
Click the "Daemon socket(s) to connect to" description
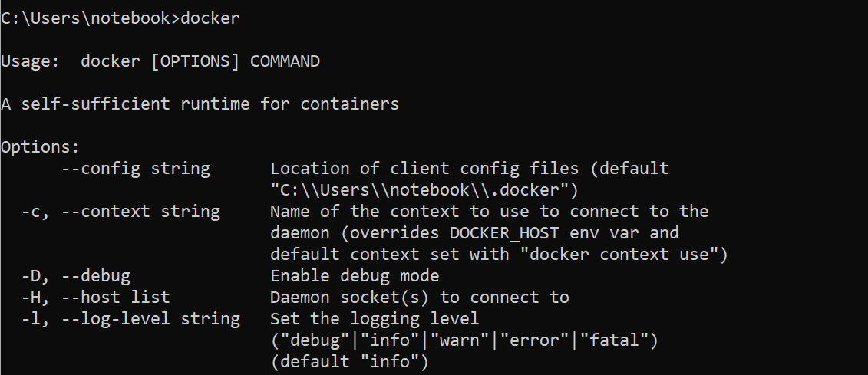coord(420,297)
